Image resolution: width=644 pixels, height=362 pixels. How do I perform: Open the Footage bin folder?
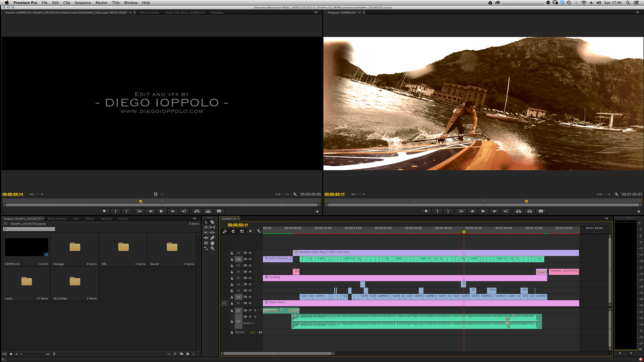(75, 247)
